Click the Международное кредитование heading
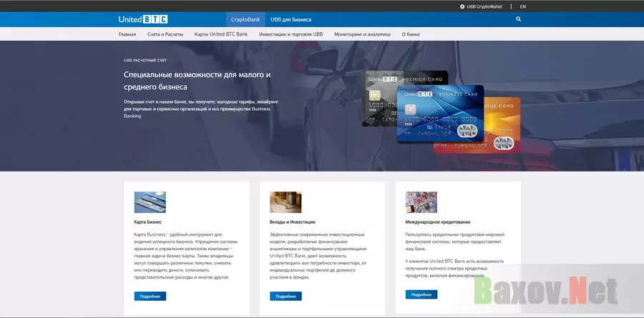The height and width of the screenshot is (318, 644). tap(438, 222)
